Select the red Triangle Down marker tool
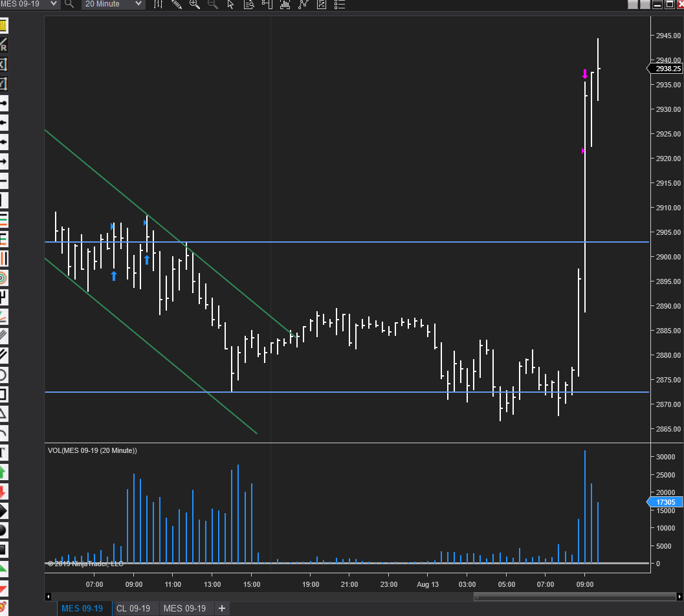This screenshot has width=684, height=616. tap(3, 589)
